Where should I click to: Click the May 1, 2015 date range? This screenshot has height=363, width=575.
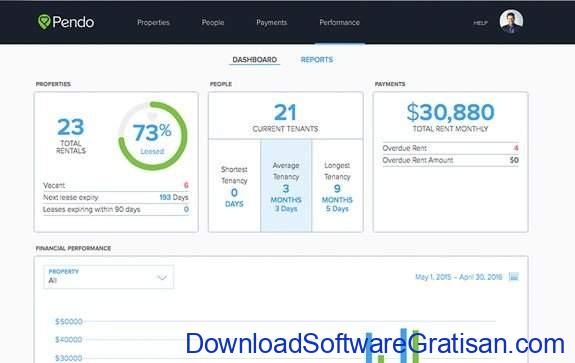458,277
